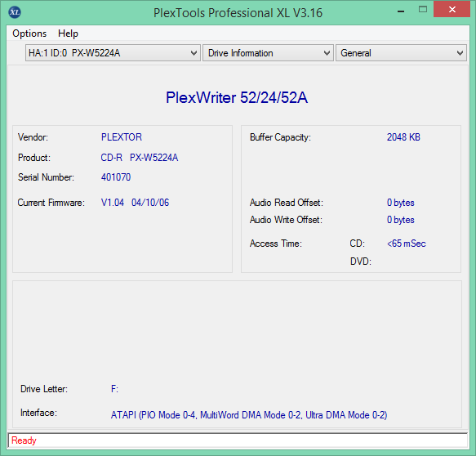Click the XL application icon in title bar

pyautogui.click(x=15, y=12)
